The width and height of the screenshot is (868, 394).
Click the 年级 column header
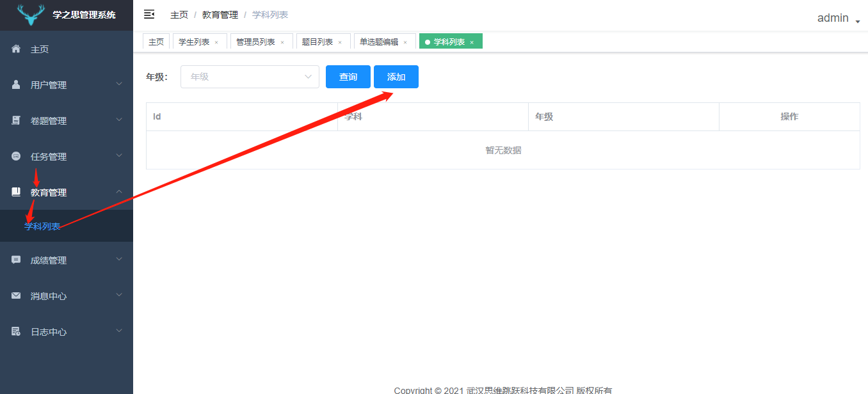pyautogui.click(x=624, y=116)
